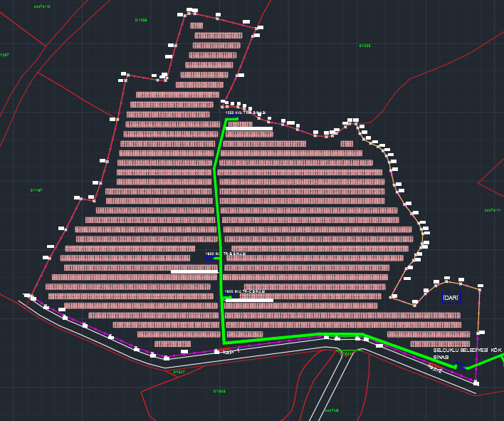Click green parcel number at bottom center
Viewport: 504px width, 421px height.
pos(219,391)
